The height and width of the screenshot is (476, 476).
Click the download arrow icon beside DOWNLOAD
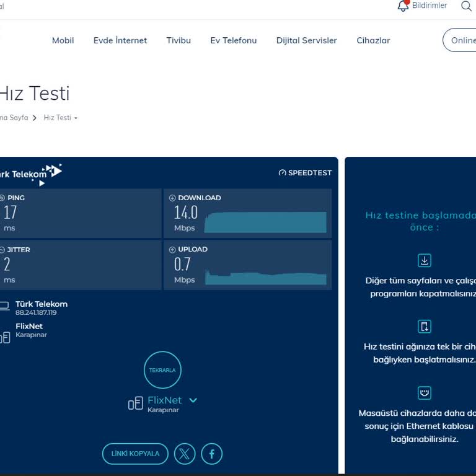172,198
